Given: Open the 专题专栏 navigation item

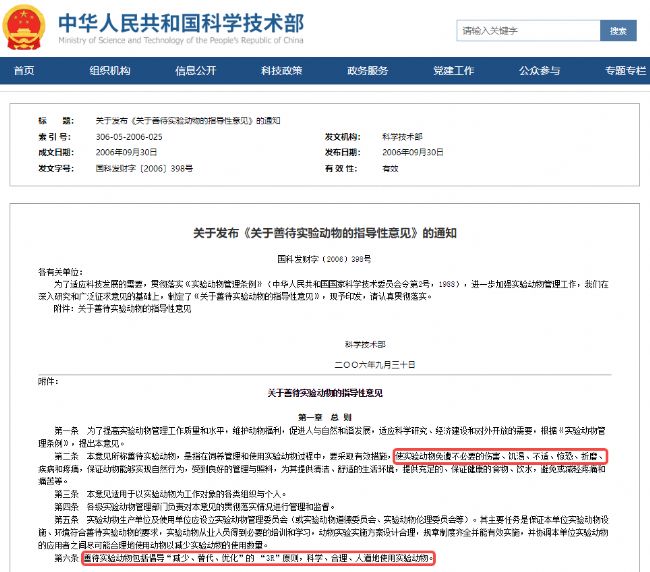Looking at the screenshot, I should [x=625, y=71].
